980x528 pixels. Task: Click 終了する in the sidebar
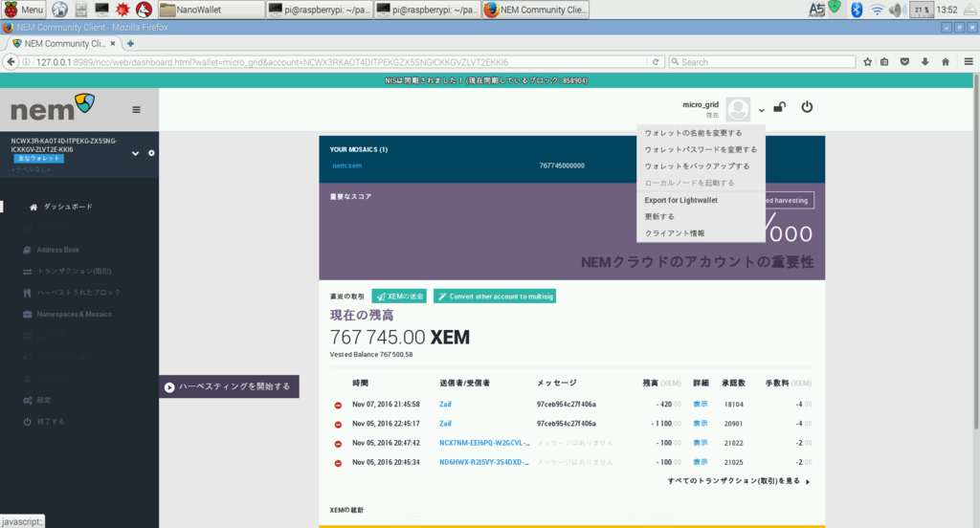pos(50,422)
